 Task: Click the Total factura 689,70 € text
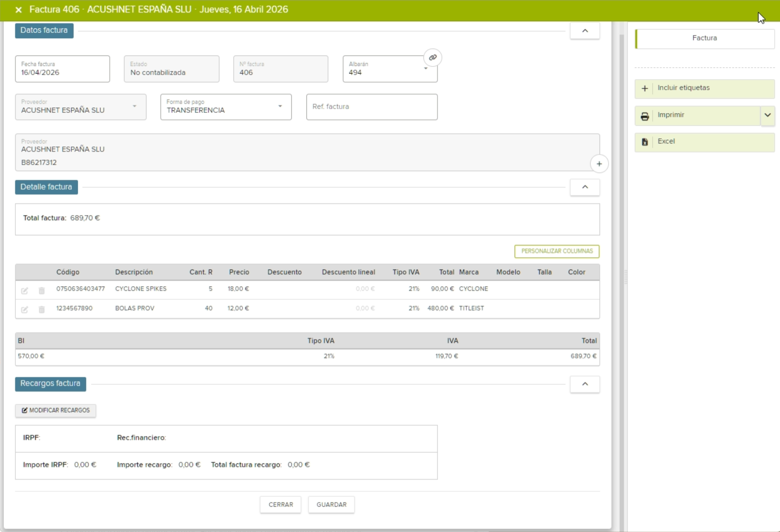(61, 218)
